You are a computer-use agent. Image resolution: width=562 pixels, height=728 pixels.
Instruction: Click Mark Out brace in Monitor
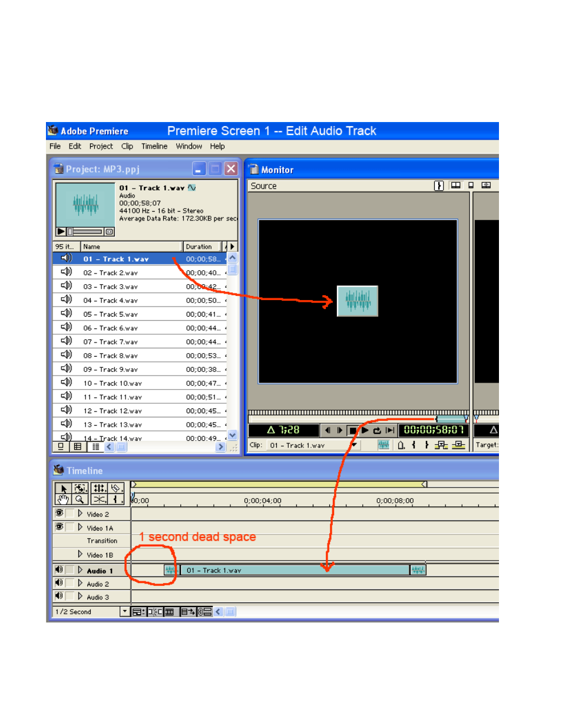(x=427, y=445)
